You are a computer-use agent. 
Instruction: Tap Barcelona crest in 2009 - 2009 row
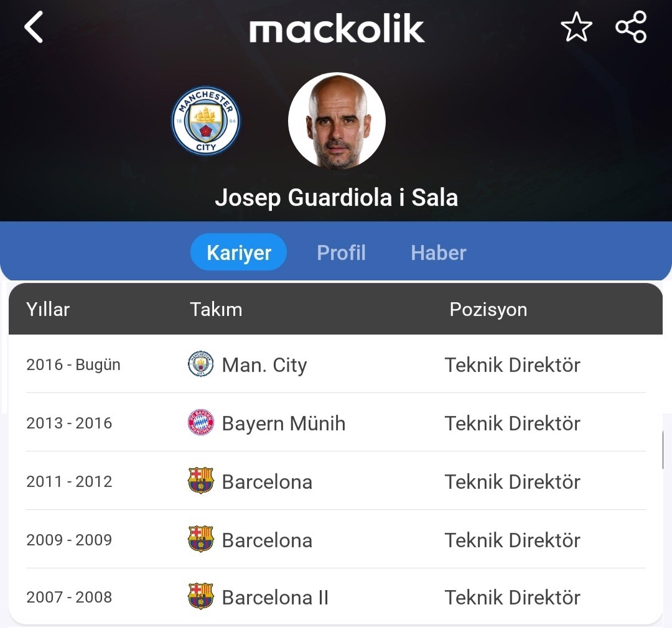(x=200, y=539)
